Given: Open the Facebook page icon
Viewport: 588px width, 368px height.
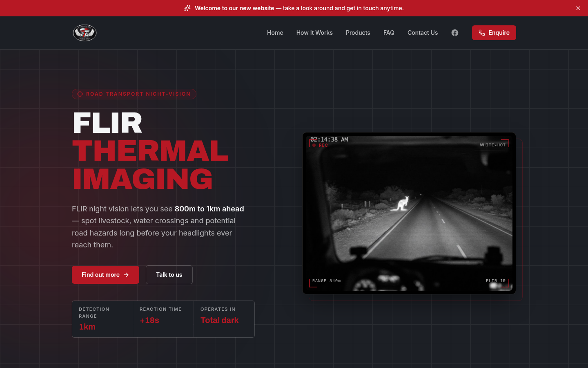Looking at the screenshot, I should 455,33.
